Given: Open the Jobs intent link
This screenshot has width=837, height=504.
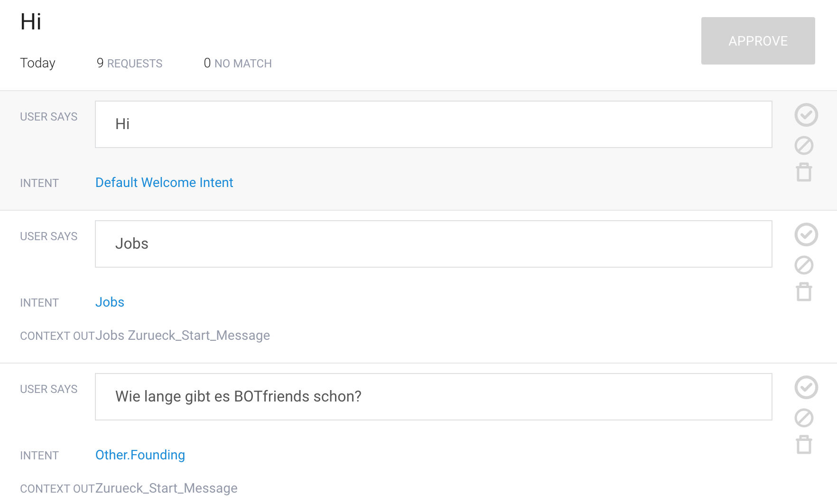Looking at the screenshot, I should click(x=110, y=302).
